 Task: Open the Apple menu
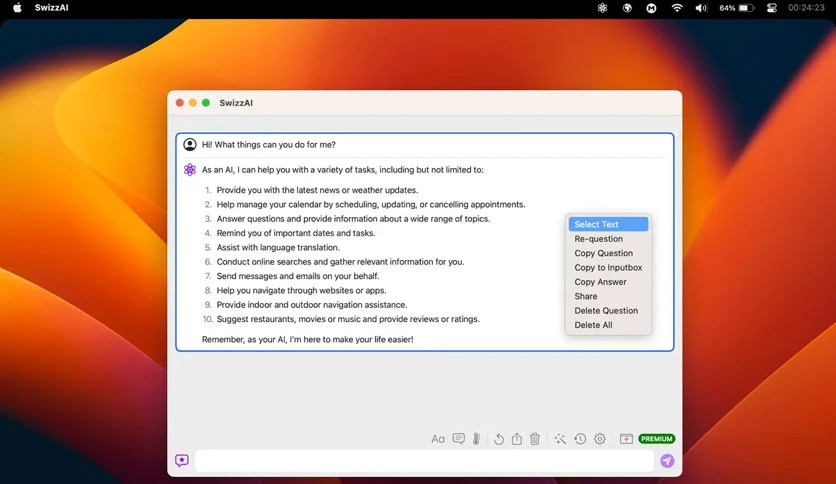coord(17,7)
